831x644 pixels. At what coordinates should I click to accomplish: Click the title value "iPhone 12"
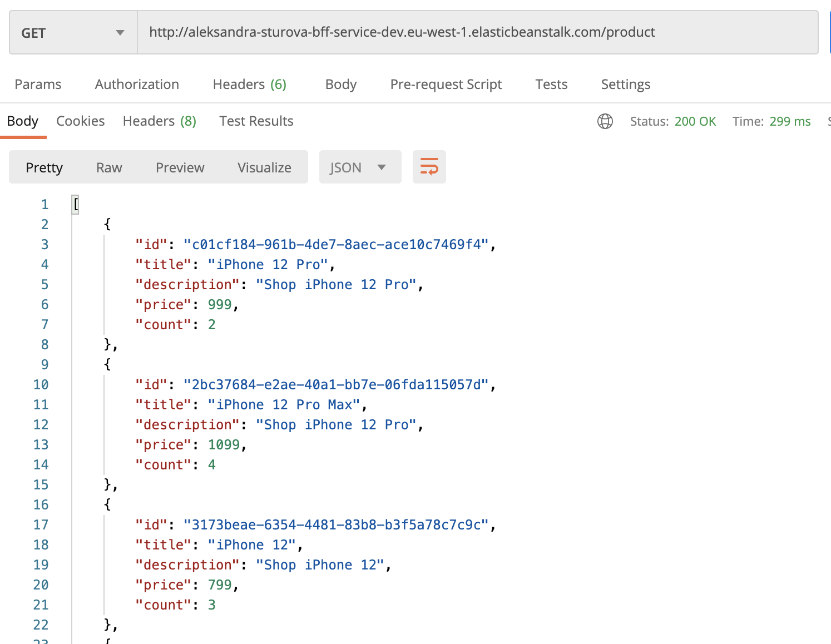pyautogui.click(x=253, y=545)
